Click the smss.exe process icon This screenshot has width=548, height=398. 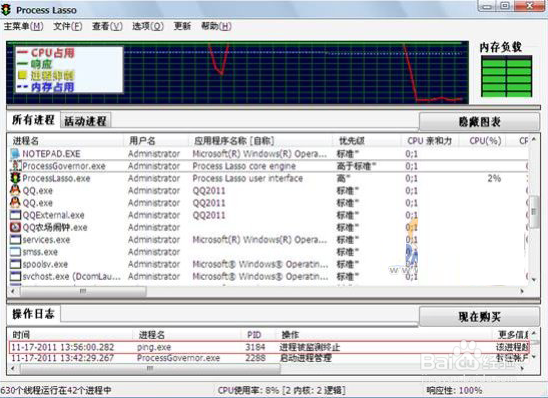(x=15, y=252)
